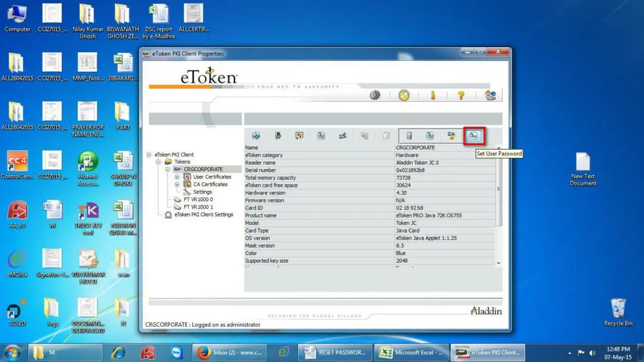The width and height of the screenshot is (644, 362).
Task: Click the Set User Password toolbar icon
Action: coord(474,136)
